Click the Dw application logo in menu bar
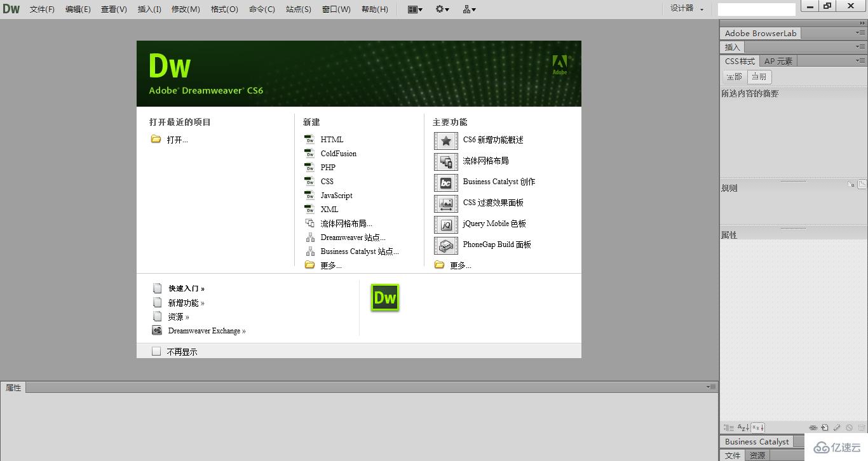Image resolution: width=868 pixels, height=461 pixels. (x=11, y=9)
